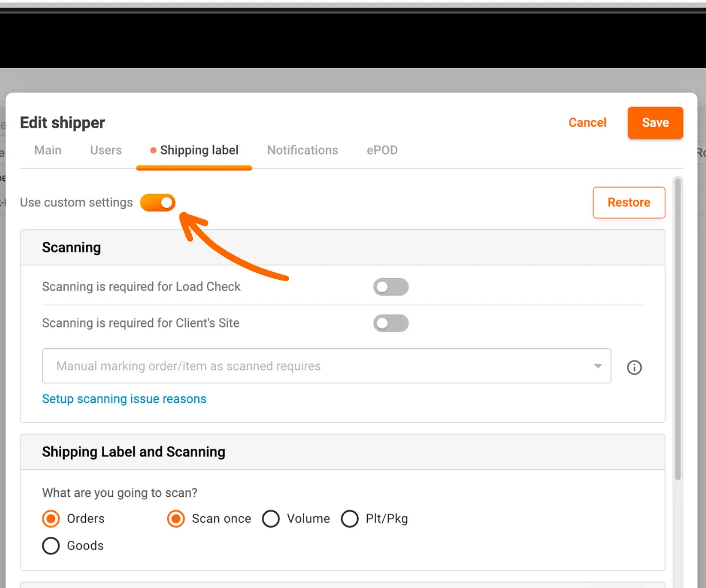
Task: Open the Shipping label tab
Action: pyautogui.click(x=194, y=151)
